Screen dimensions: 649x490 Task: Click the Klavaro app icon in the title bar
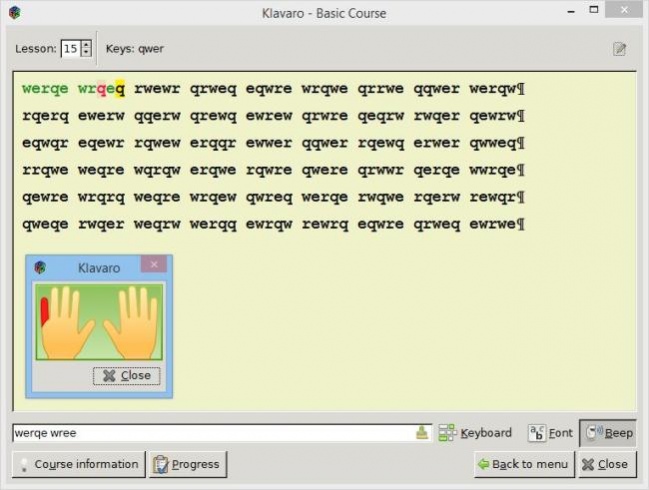(15, 13)
